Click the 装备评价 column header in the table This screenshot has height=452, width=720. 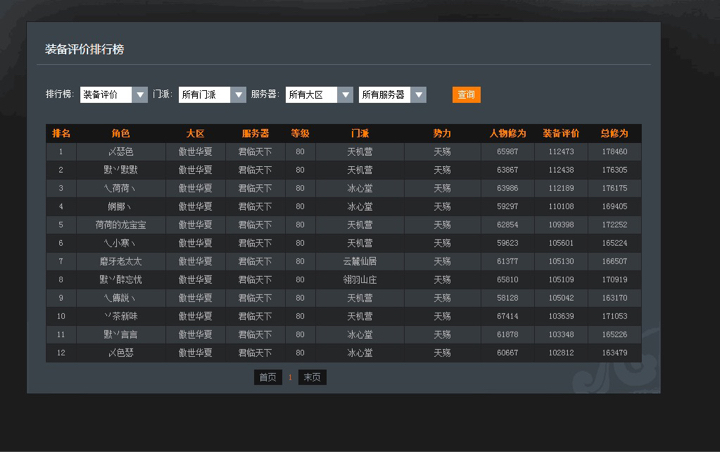pyautogui.click(x=561, y=133)
